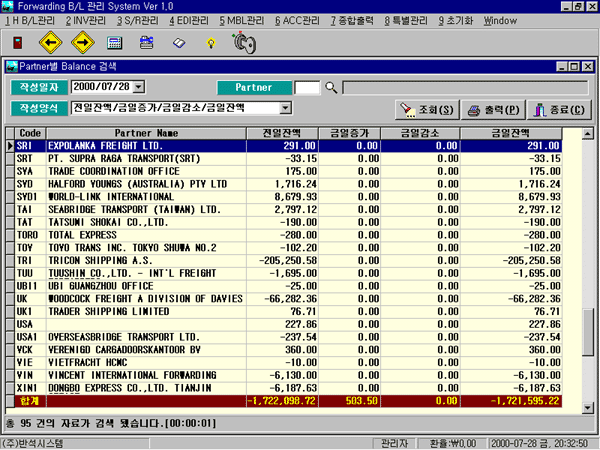
Task: Click the 금일증가 column header
Action: (x=349, y=133)
